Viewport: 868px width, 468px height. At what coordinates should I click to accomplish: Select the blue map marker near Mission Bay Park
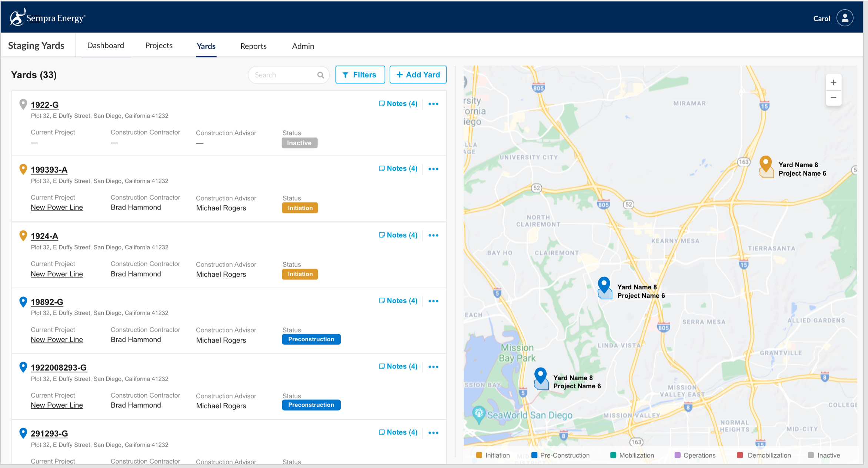(541, 376)
